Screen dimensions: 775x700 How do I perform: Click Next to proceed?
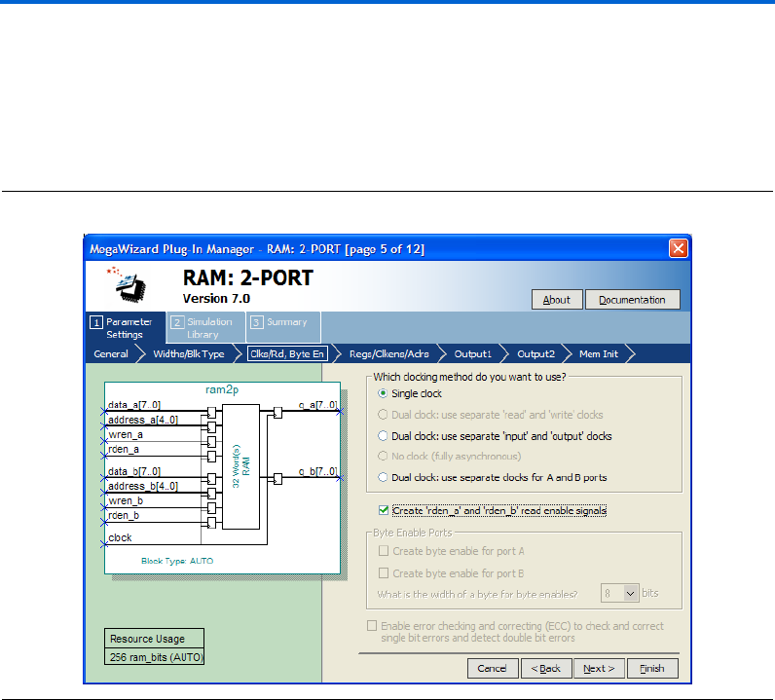(x=599, y=669)
